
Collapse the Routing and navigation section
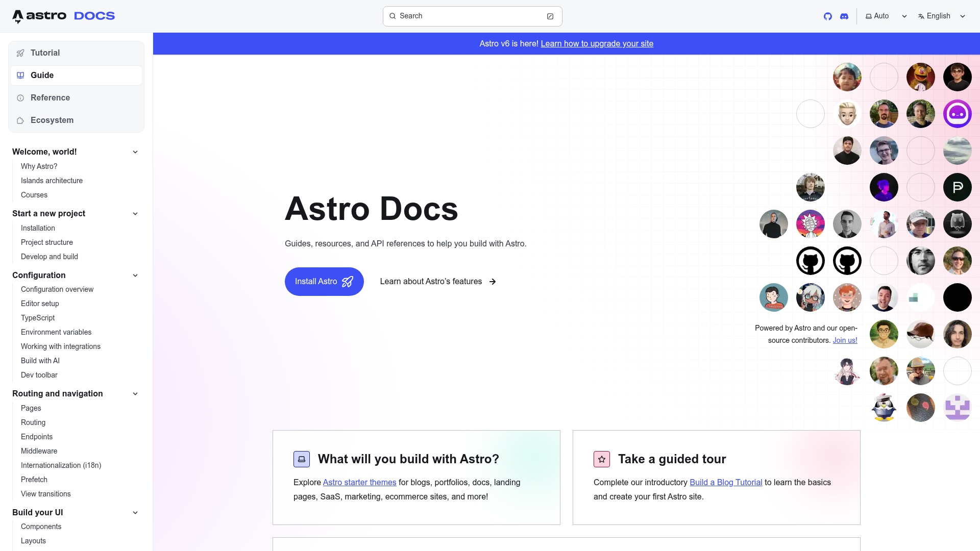tap(135, 394)
